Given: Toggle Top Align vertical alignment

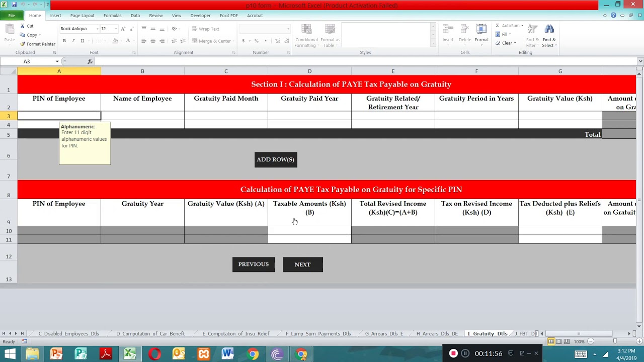Looking at the screenshot, I should 144,29.
